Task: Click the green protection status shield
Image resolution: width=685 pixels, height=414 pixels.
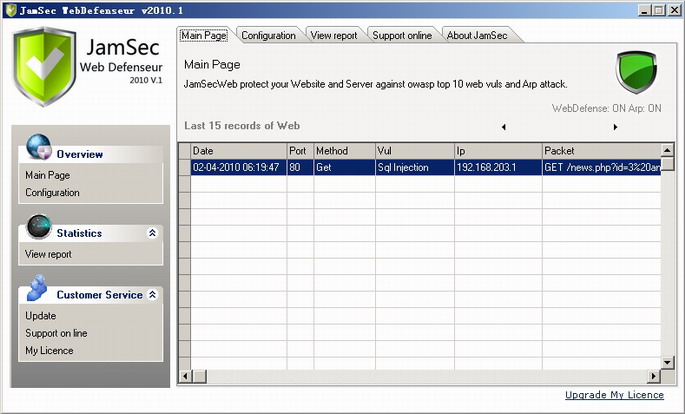Action: [636, 72]
